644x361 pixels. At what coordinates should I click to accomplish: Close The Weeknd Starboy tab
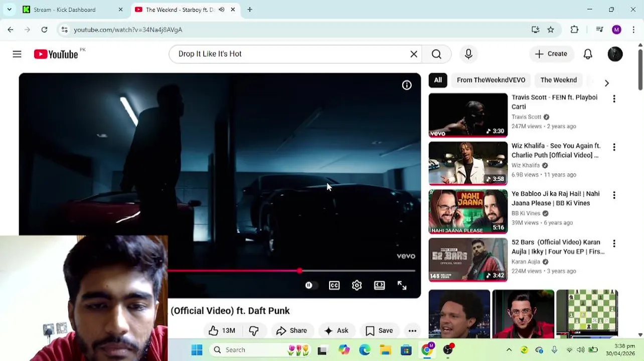tap(233, 10)
